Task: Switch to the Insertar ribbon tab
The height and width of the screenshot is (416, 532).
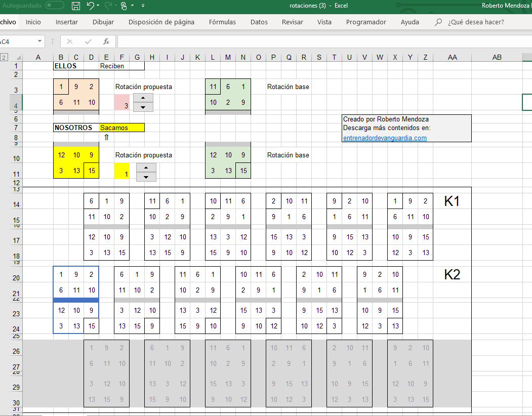Action: [x=67, y=22]
